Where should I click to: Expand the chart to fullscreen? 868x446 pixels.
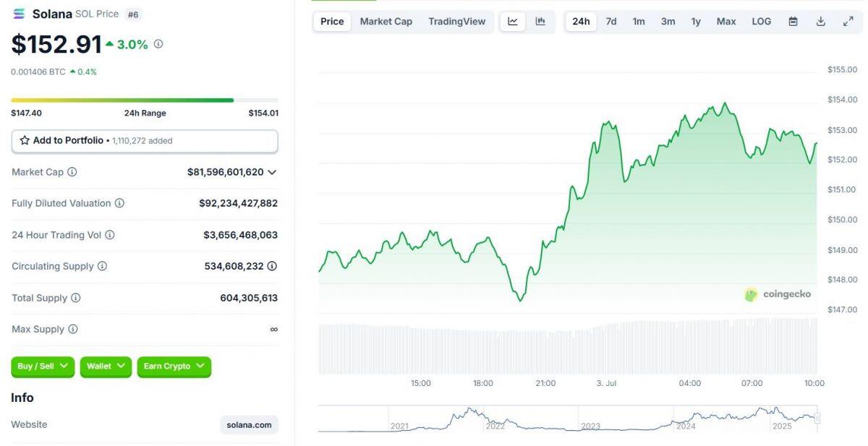847,21
